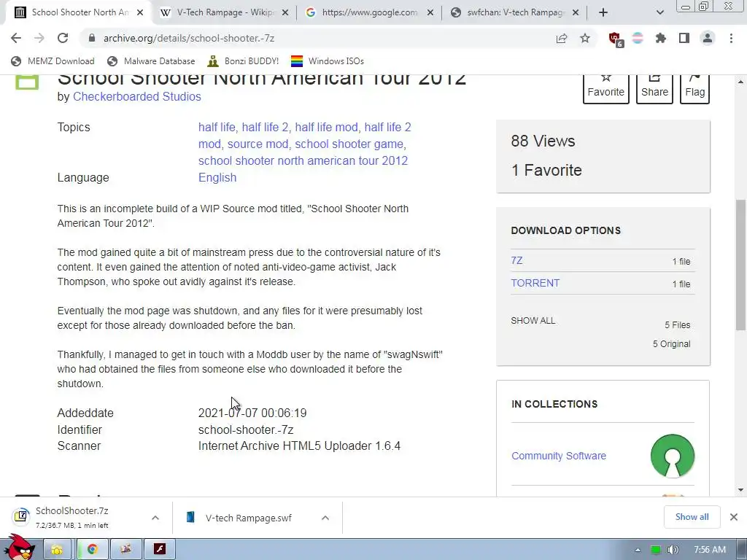Click the Community Software green keyhole thumbnail

click(x=672, y=456)
